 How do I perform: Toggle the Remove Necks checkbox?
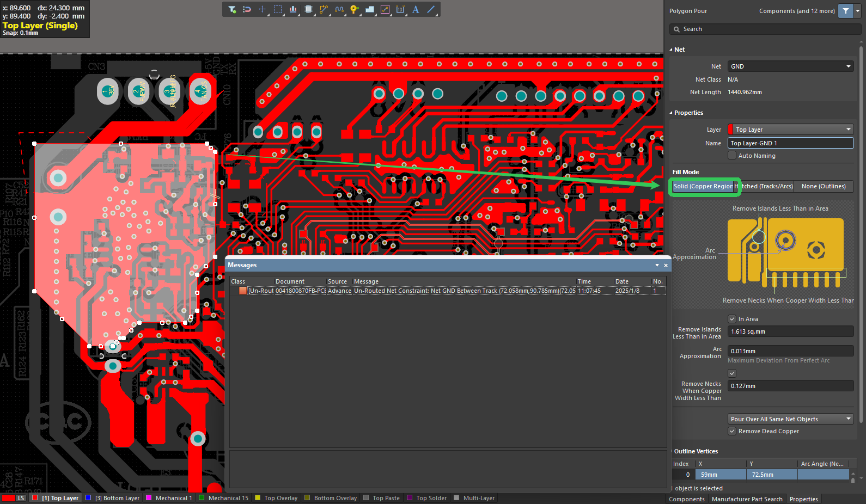tap(732, 373)
